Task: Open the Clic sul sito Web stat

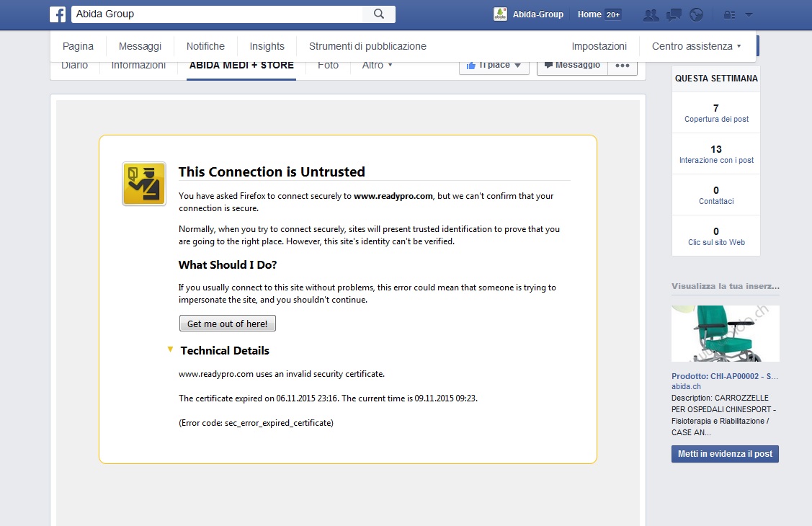Action: point(716,236)
